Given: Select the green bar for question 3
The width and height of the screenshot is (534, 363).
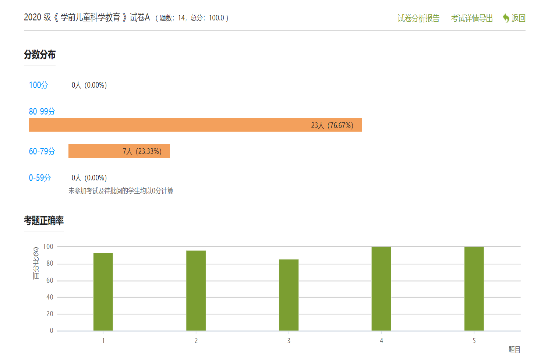Looking at the screenshot, I should (x=289, y=295).
